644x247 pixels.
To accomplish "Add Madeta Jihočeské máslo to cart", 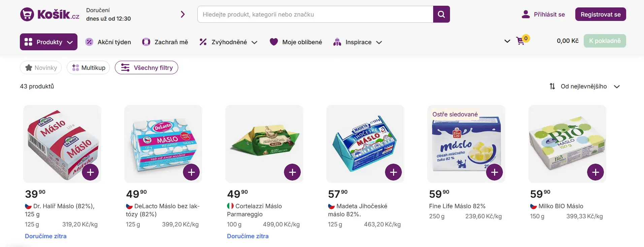I will (393, 172).
